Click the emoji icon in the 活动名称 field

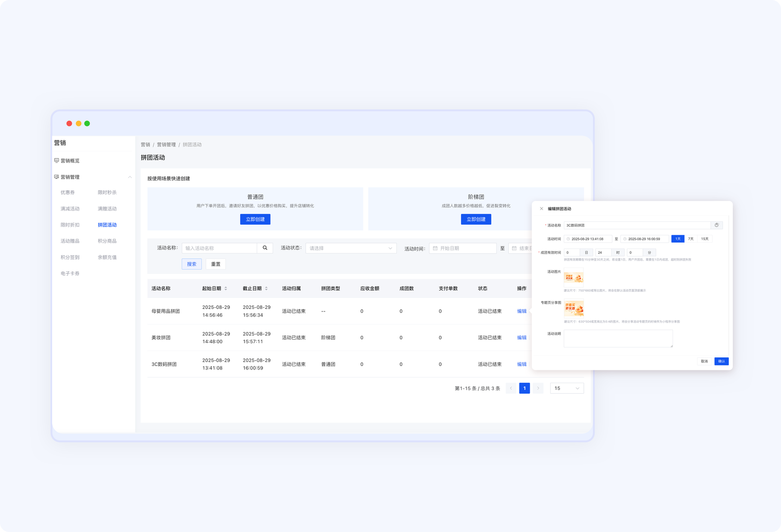pyautogui.click(x=717, y=225)
